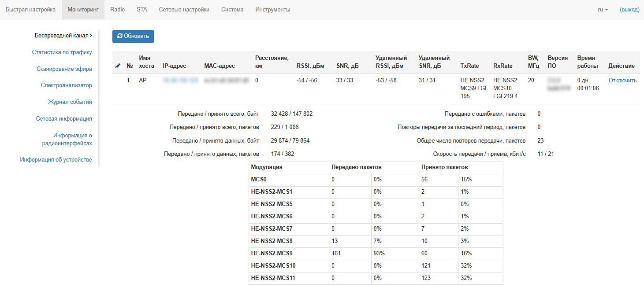Open the Спектроанализатор page
Image resolution: width=644 pixels, height=287 pixels.
66,85
